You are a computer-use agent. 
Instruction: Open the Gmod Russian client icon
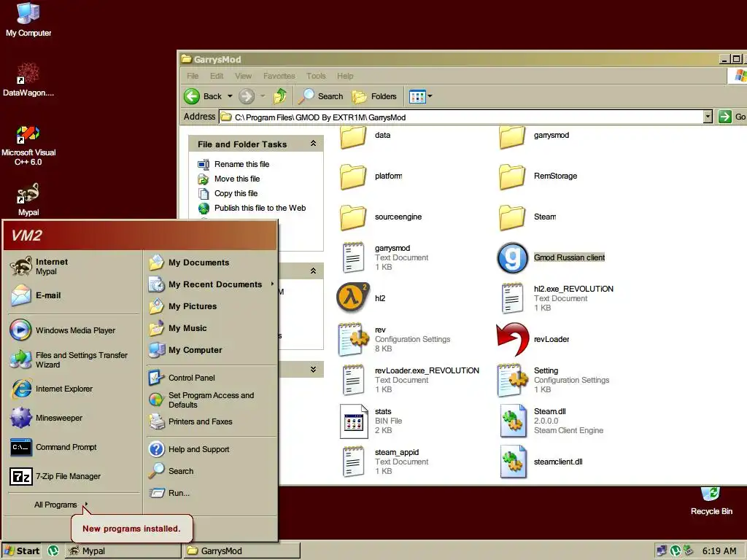tap(512, 257)
